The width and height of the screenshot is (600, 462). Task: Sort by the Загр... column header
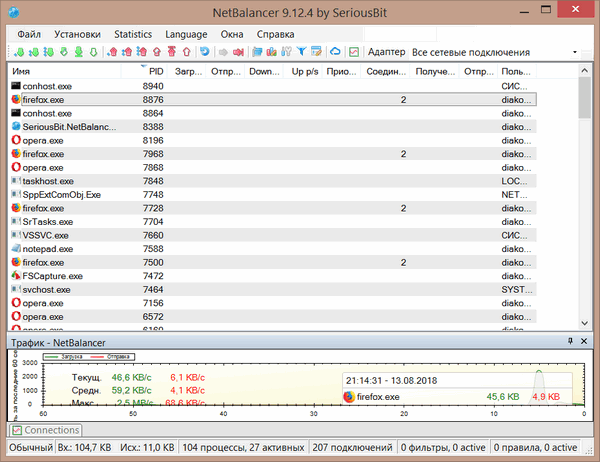pos(187,71)
